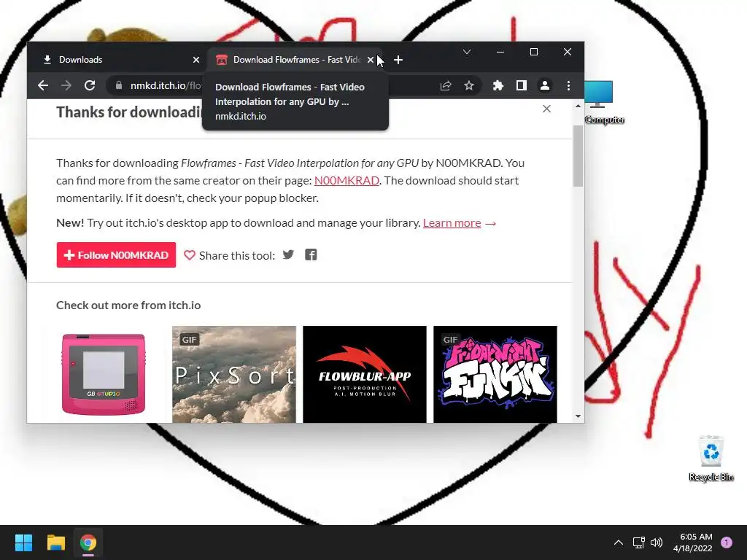Select the Recycle Bin desktop icon

[711, 458]
